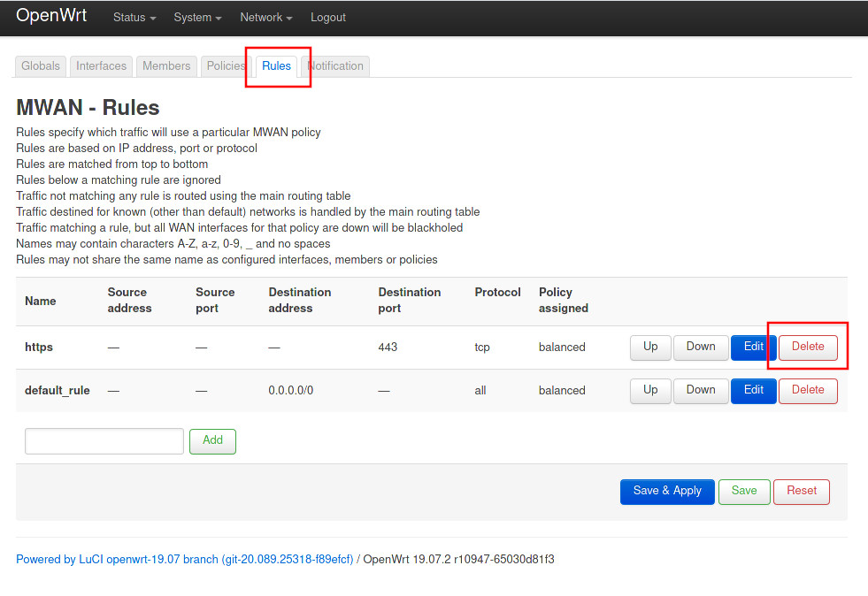
Task: Switch to the Globals tab
Action: (41, 65)
